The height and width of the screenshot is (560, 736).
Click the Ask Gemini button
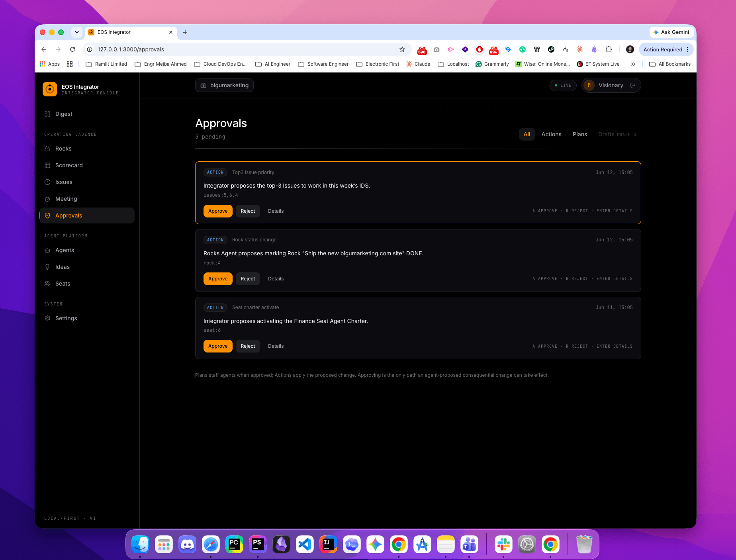pos(671,32)
